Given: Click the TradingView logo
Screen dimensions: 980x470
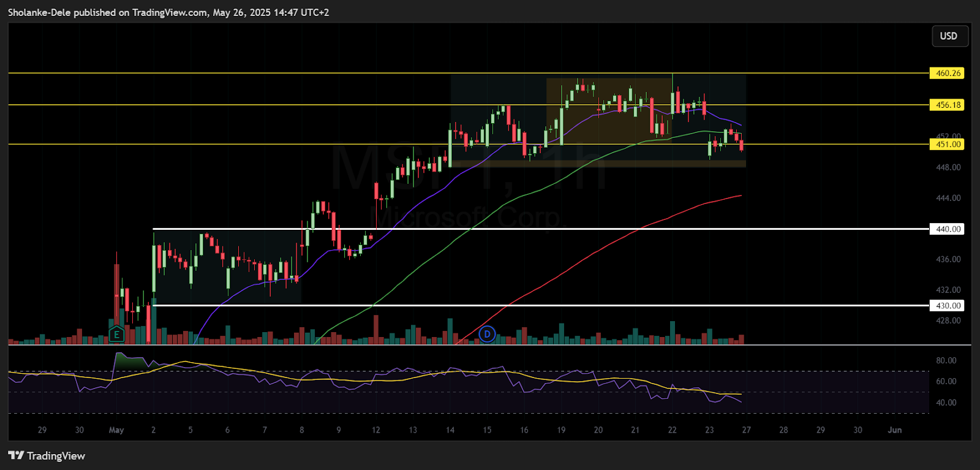Looking at the screenshot, I should click(47, 456).
